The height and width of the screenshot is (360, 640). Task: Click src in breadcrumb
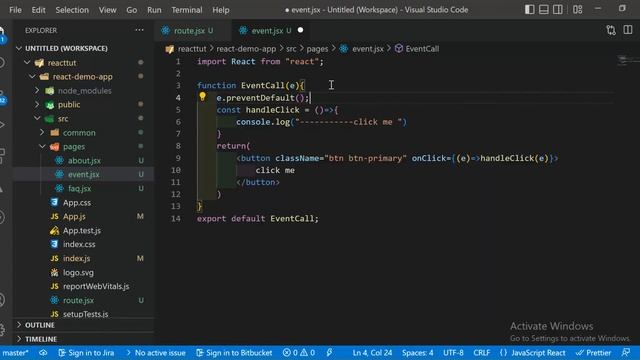click(x=291, y=49)
